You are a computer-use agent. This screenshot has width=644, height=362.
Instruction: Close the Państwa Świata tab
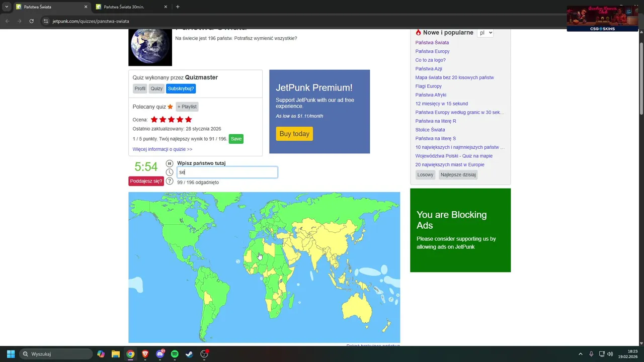[x=86, y=7]
